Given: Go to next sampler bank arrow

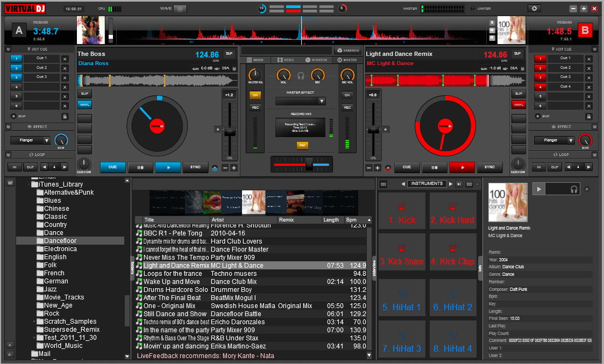Looking at the screenshot, I should point(451,184).
